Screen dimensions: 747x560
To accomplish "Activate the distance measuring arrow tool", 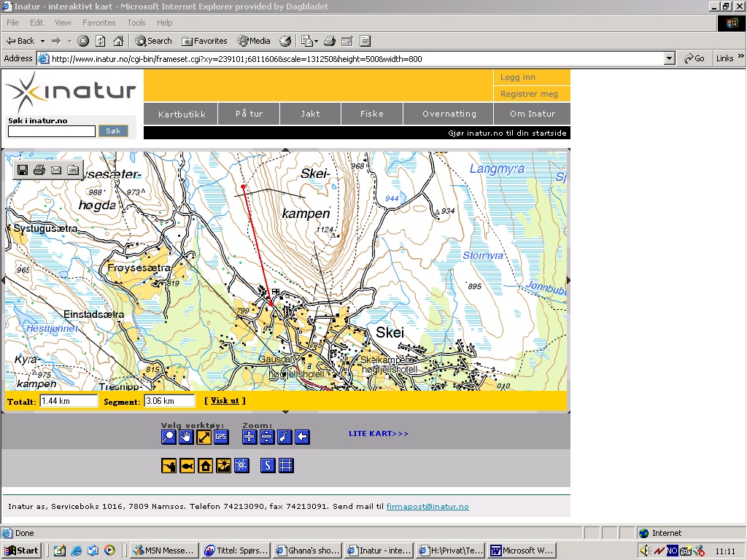I will [204, 437].
